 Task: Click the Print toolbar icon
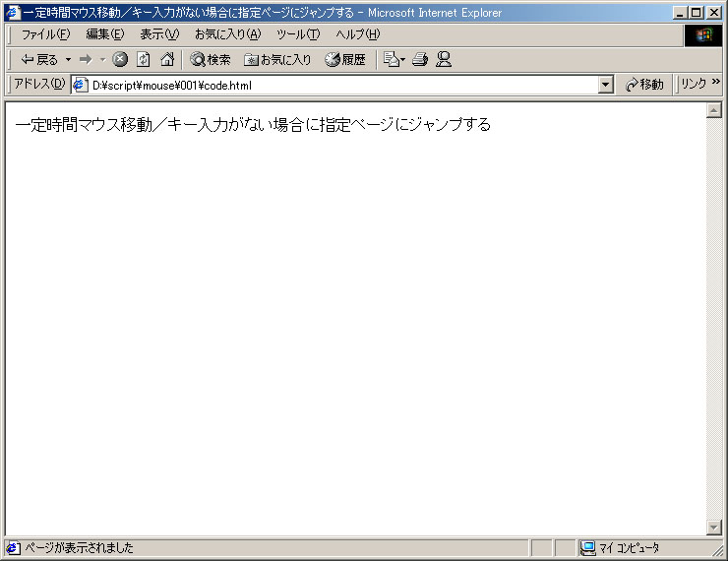click(x=420, y=59)
